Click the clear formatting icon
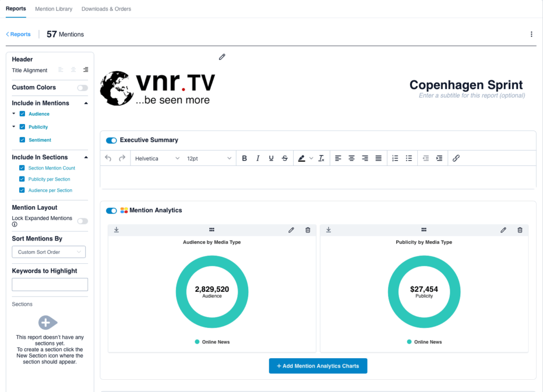The image size is (543, 392). point(321,158)
